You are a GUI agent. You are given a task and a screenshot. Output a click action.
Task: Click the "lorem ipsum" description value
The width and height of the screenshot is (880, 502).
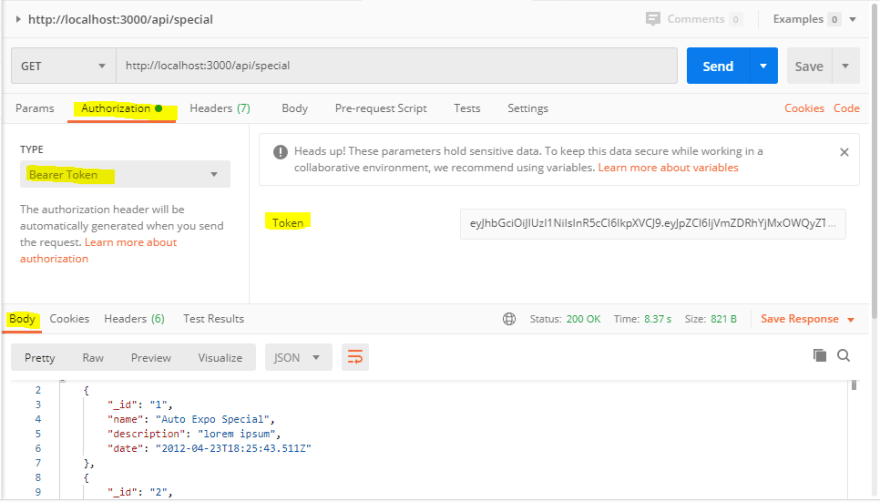tap(237, 434)
